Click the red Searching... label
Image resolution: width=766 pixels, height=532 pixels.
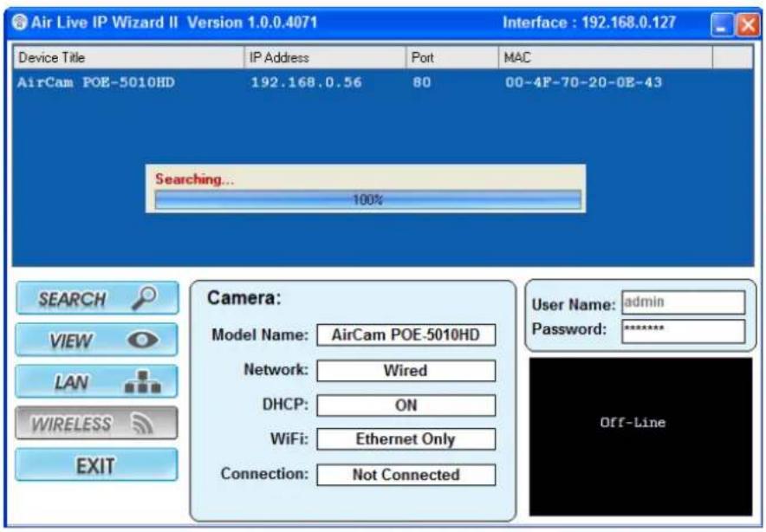coord(194,179)
